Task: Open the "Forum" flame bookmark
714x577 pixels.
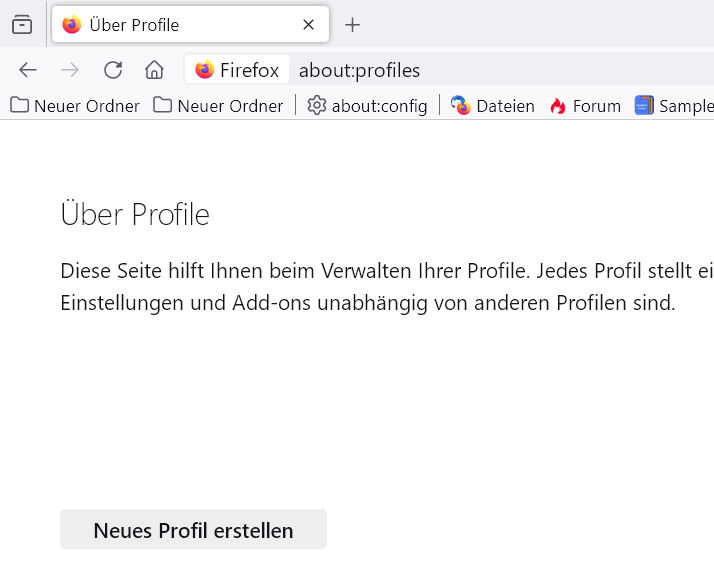Action: 585,105
